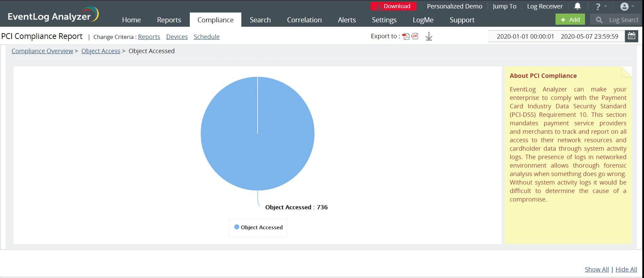Open Personalized Demo link
This screenshot has width=644, height=278.
point(455,6)
